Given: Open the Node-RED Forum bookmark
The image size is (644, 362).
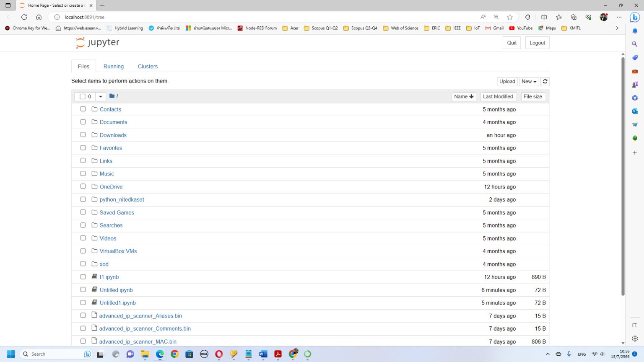Looking at the screenshot, I should [257, 28].
